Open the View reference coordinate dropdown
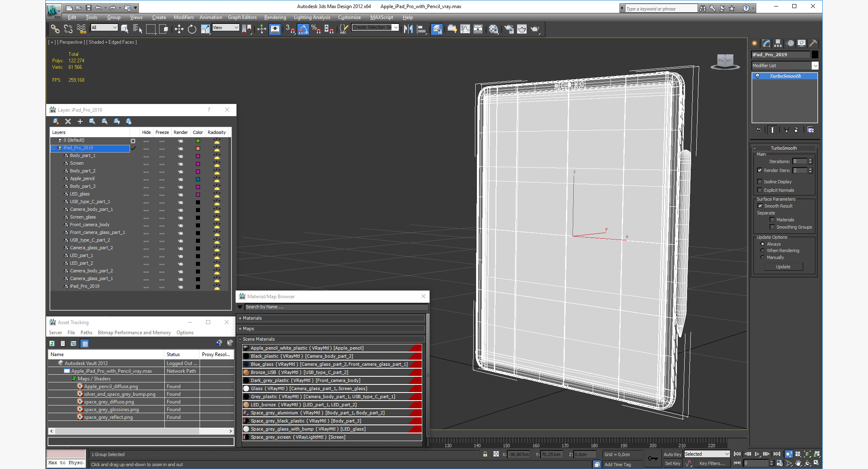 226,28
